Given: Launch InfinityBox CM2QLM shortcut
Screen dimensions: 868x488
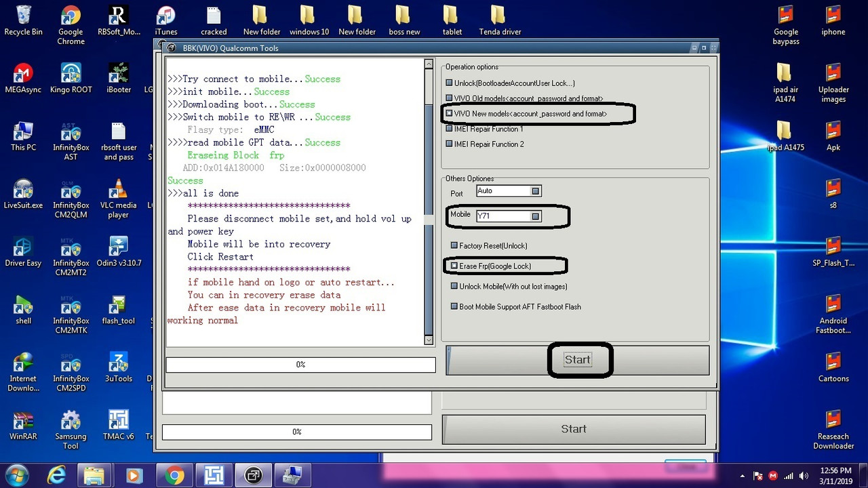Looking at the screenshot, I should [71, 199].
